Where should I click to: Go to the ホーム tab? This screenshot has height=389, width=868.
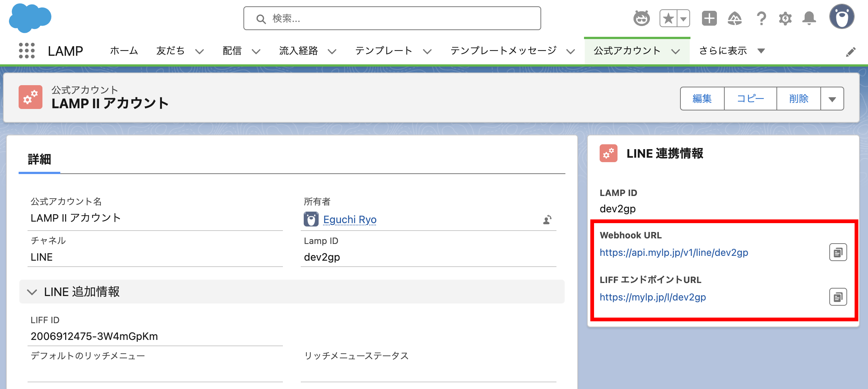124,51
